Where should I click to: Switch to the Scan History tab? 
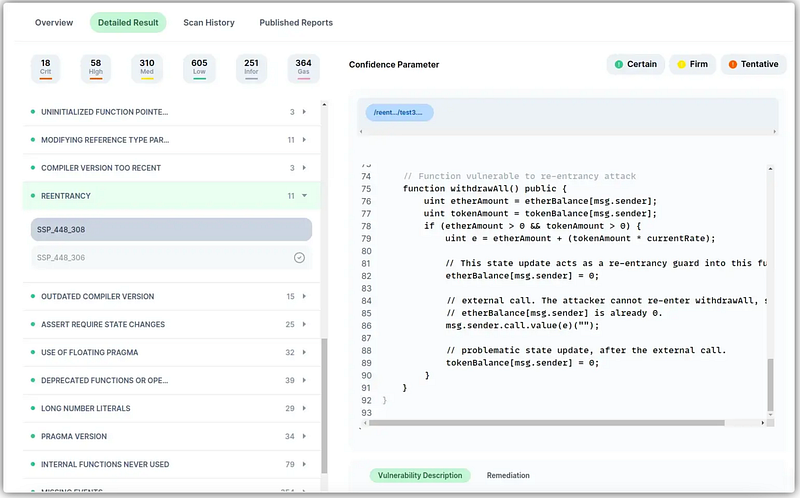coord(207,22)
